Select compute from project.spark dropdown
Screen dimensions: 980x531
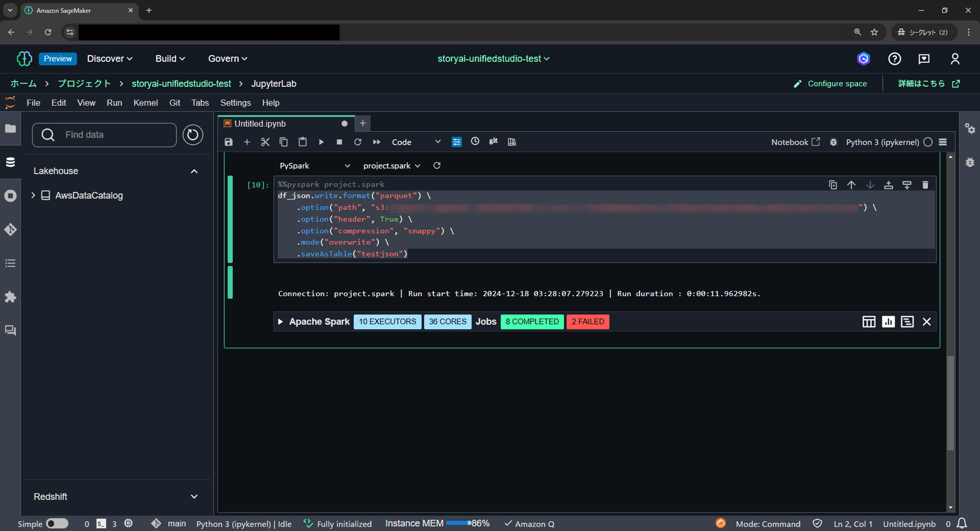pos(392,166)
